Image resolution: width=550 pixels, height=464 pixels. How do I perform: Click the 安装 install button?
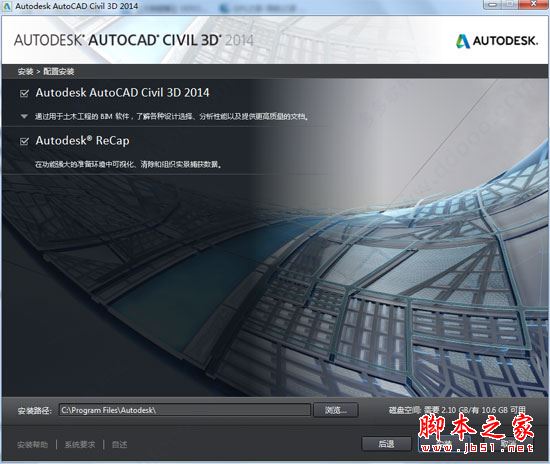444,444
